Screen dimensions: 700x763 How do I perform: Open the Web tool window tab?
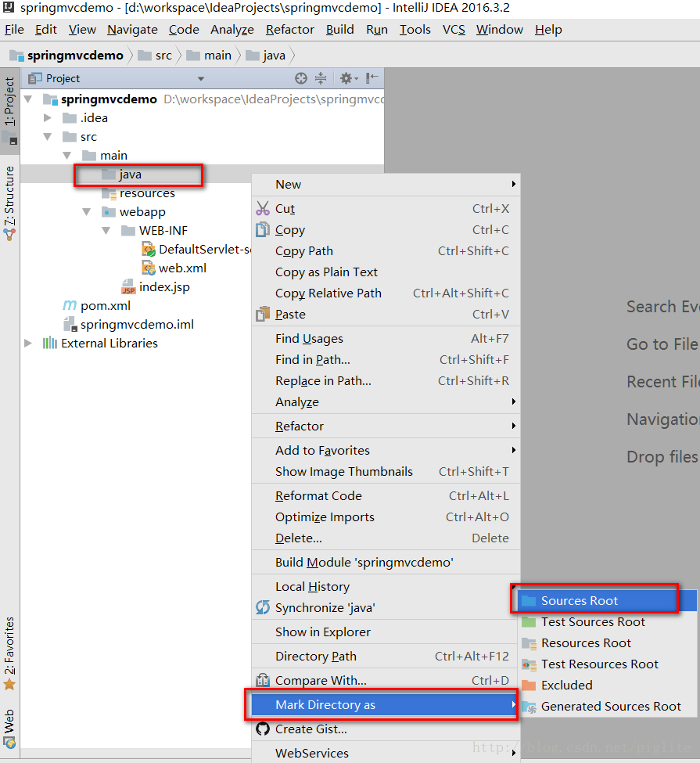pos(9,728)
